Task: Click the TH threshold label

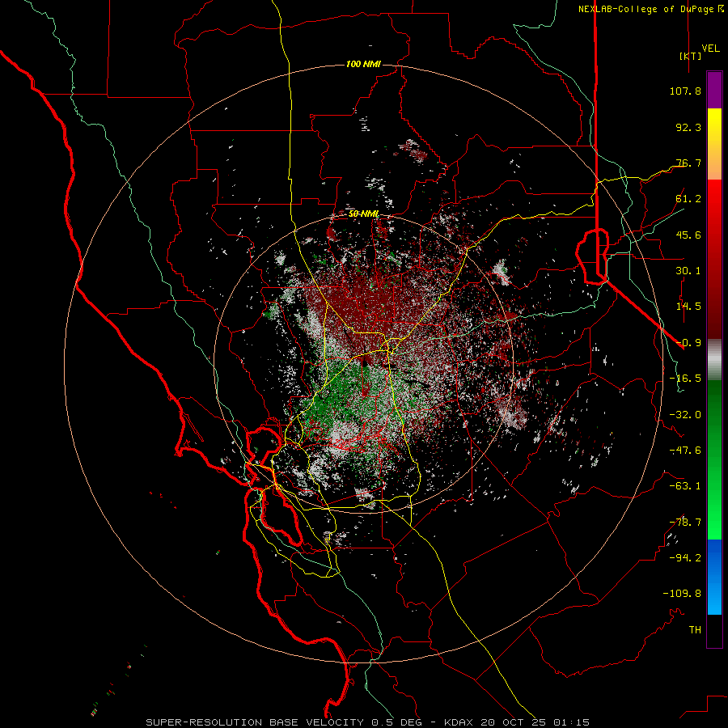Action: (x=695, y=630)
